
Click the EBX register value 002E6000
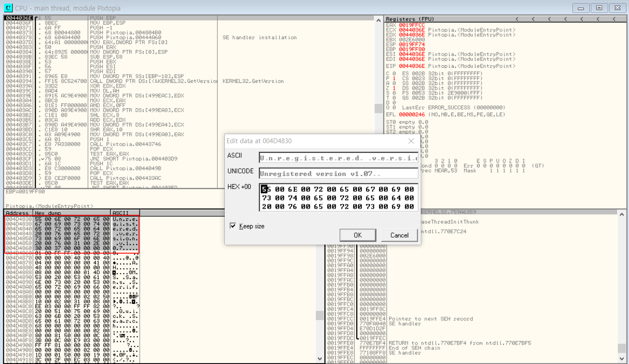click(x=412, y=40)
